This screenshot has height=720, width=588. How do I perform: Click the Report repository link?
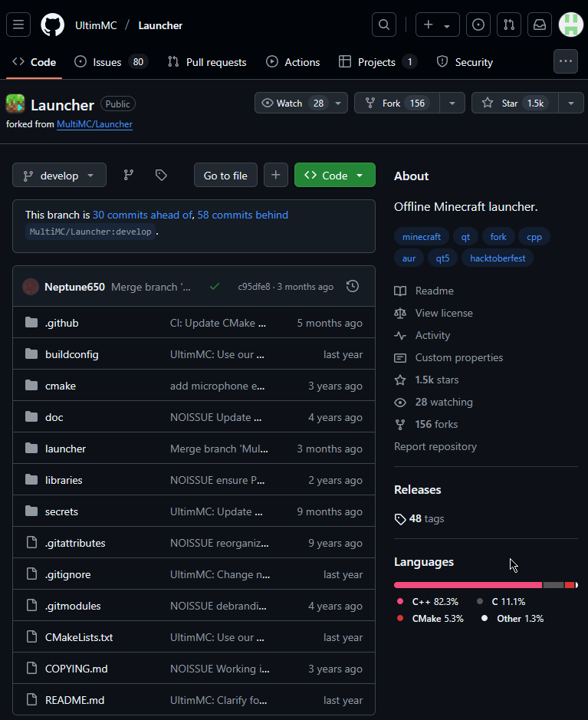click(435, 446)
